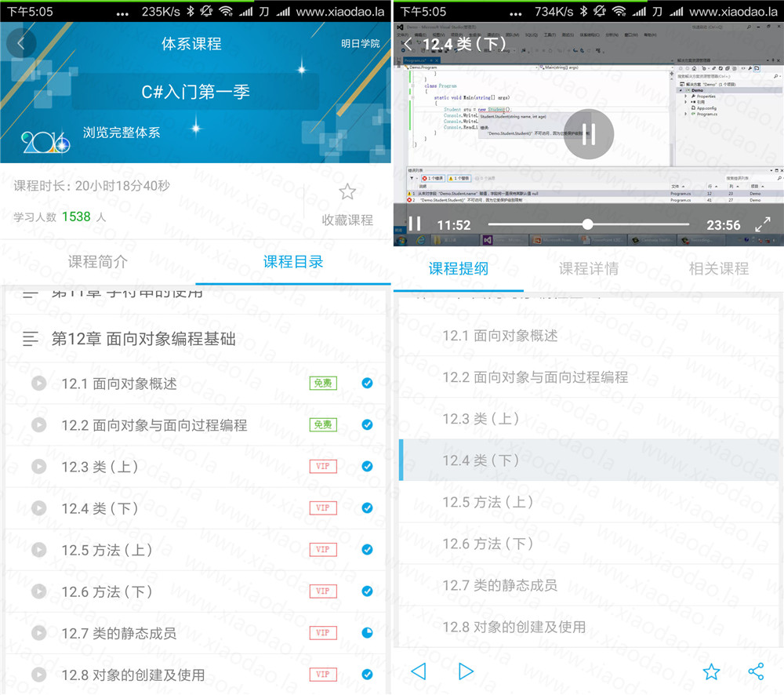This screenshot has width=784, height=695.
Task: Tap the back arrow on course page
Action: tap(21, 44)
